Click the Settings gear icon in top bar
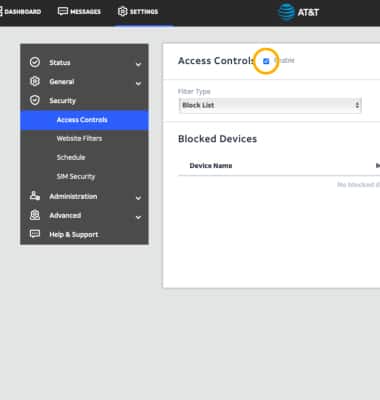This screenshot has width=380, height=400. (123, 12)
